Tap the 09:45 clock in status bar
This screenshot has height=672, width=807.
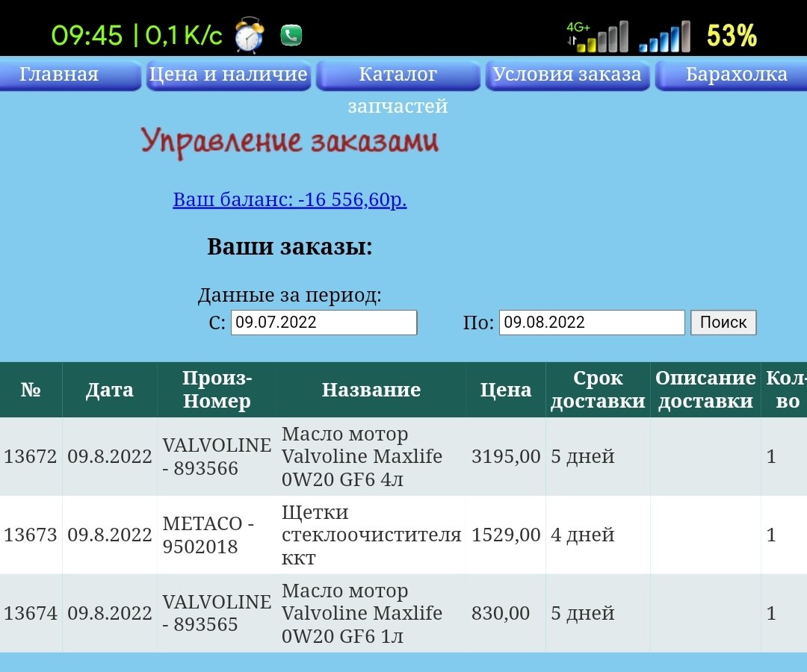87,36
